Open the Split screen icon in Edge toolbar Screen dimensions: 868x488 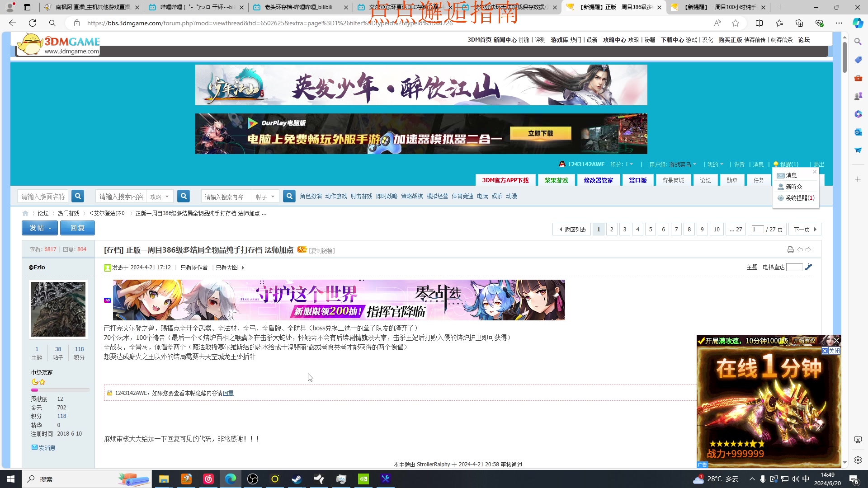click(759, 23)
